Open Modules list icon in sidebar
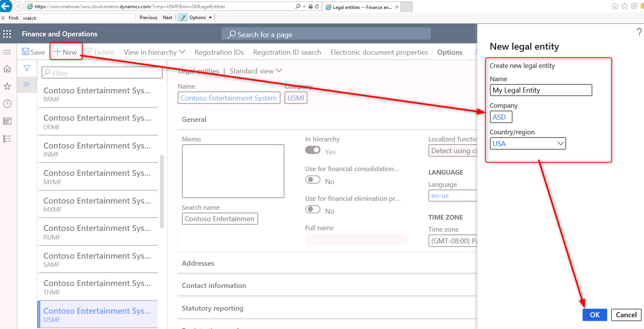The width and height of the screenshot is (644, 329). pyautogui.click(x=7, y=139)
